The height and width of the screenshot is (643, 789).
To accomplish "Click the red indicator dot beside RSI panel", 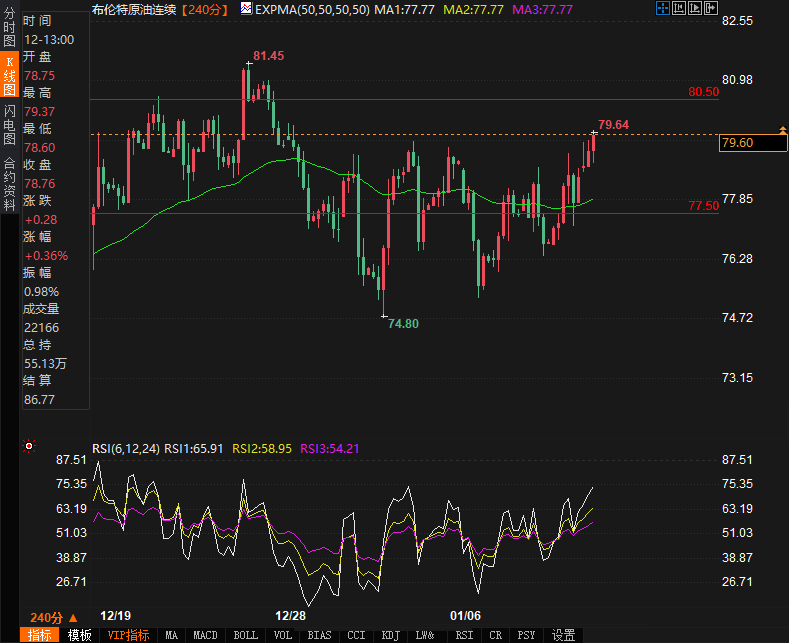I will point(29,447).
